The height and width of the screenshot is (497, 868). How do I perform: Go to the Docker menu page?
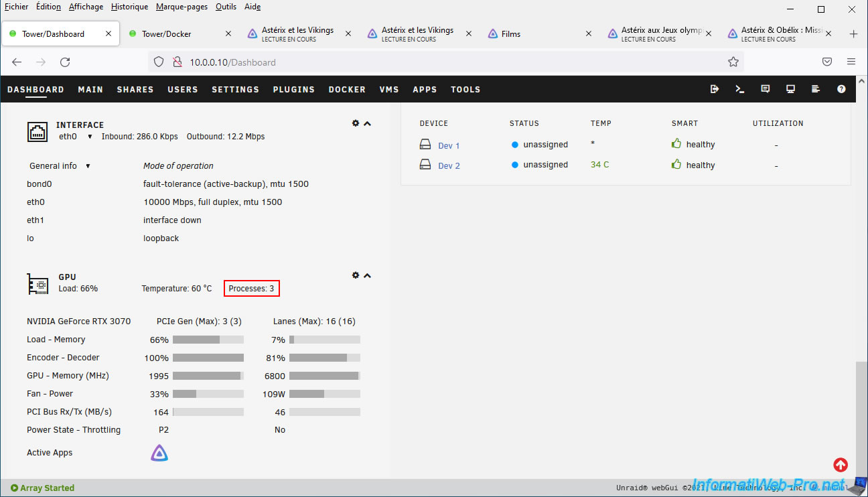[x=347, y=89]
